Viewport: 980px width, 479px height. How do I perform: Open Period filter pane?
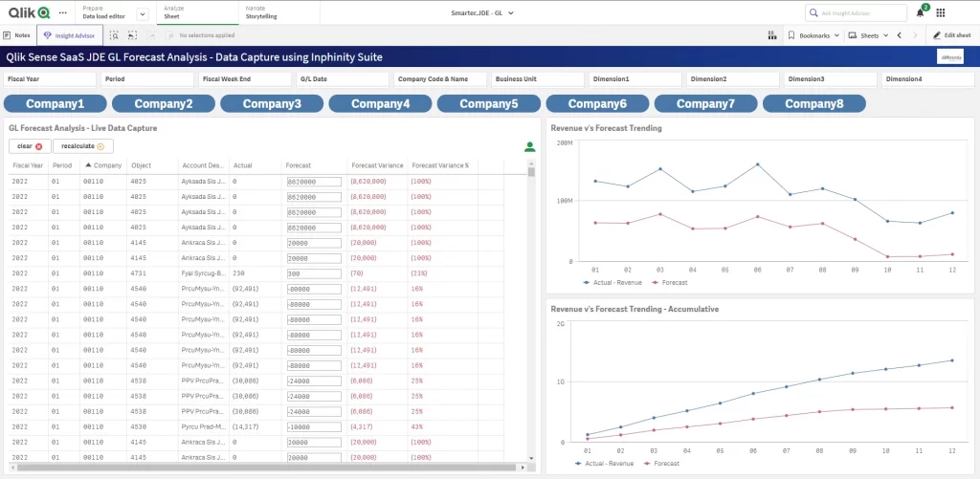147,79
